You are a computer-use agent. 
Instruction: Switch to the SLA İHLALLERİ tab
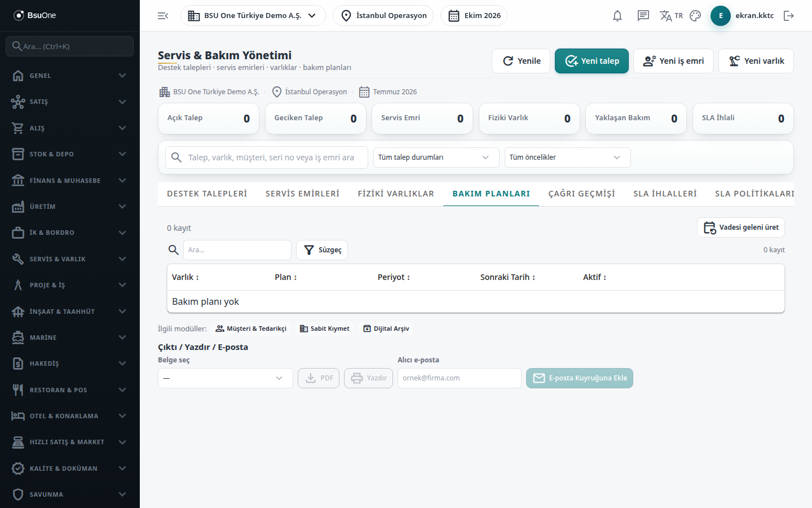[x=665, y=194]
